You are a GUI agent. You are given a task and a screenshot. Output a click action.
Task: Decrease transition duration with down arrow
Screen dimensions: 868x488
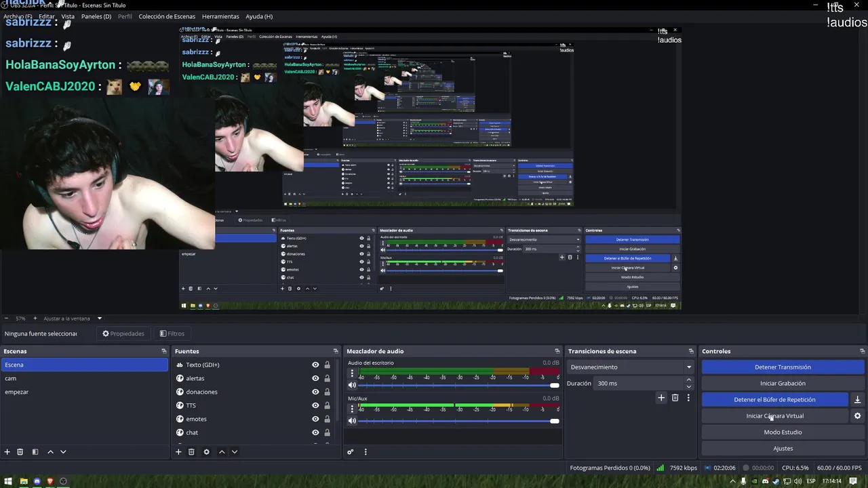pyautogui.click(x=689, y=386)
